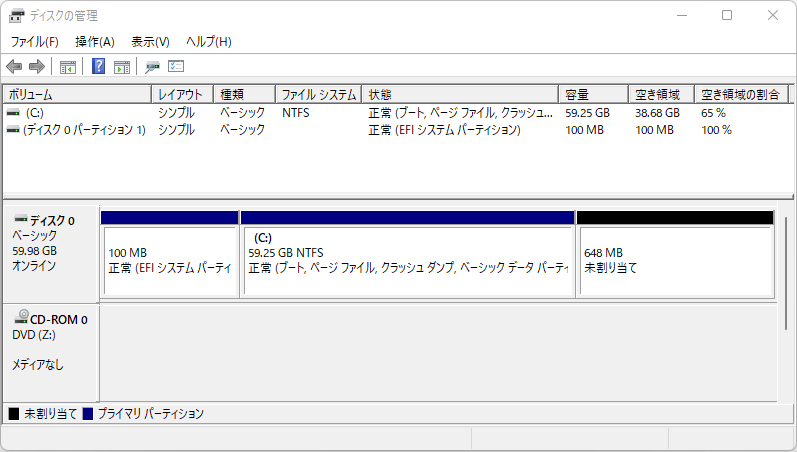Click the blue プライマリ パーティション legend swatch
This screenshot has width=797, height=452.
click(88, 414)
